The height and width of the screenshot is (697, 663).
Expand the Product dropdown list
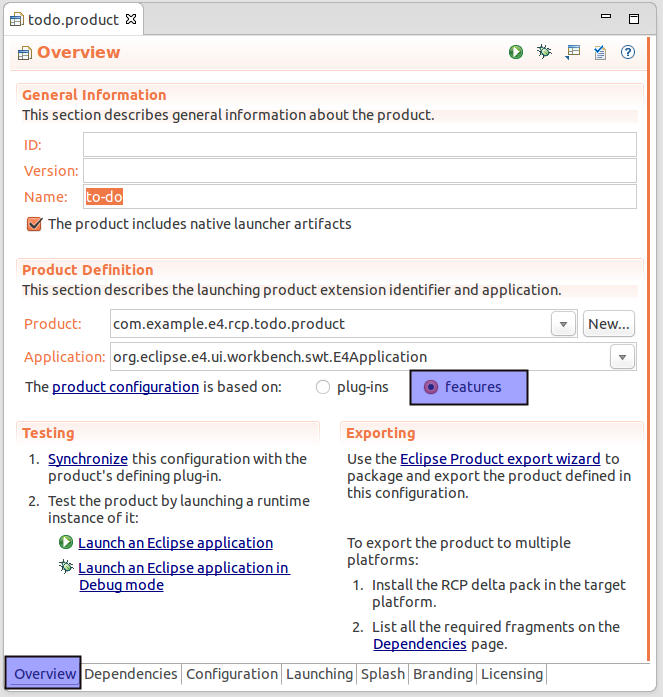coord(564,324)
